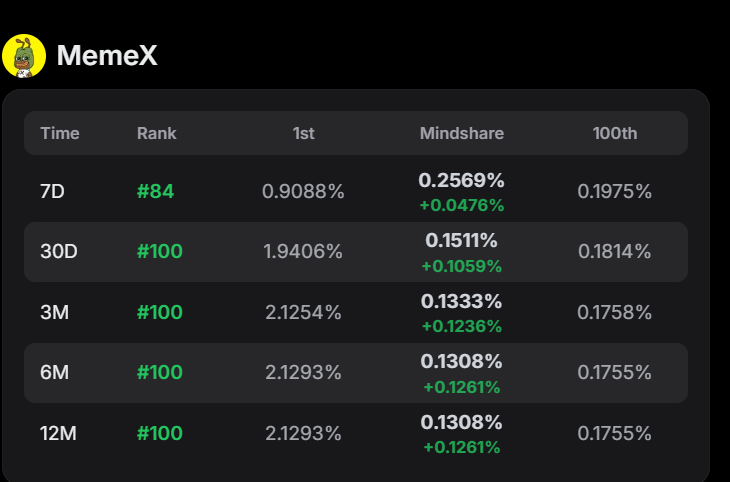730x482 pixels.
Task: Click the Mindshare column header
Action: pyautogui.click(x=462, y=133)
